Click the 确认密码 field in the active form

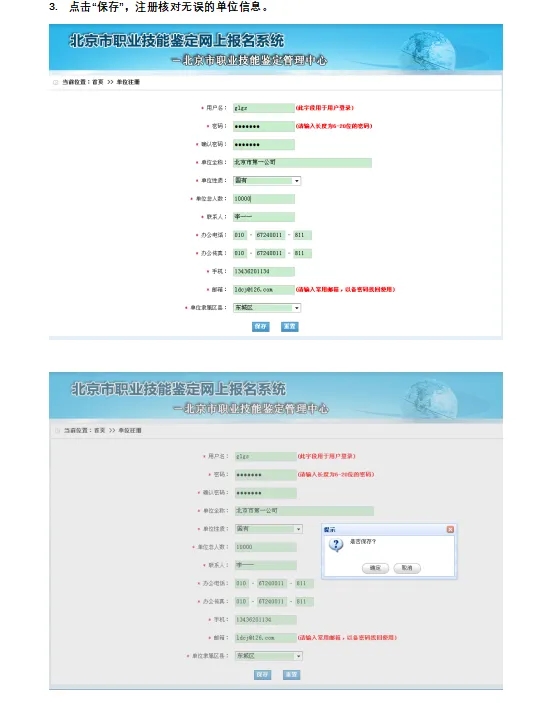coord(264,144)
